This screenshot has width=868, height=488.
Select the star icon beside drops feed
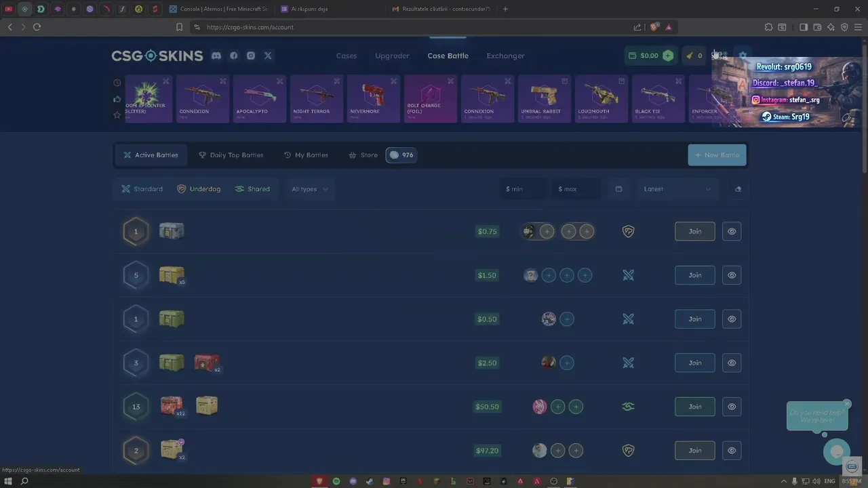point(117,115)
